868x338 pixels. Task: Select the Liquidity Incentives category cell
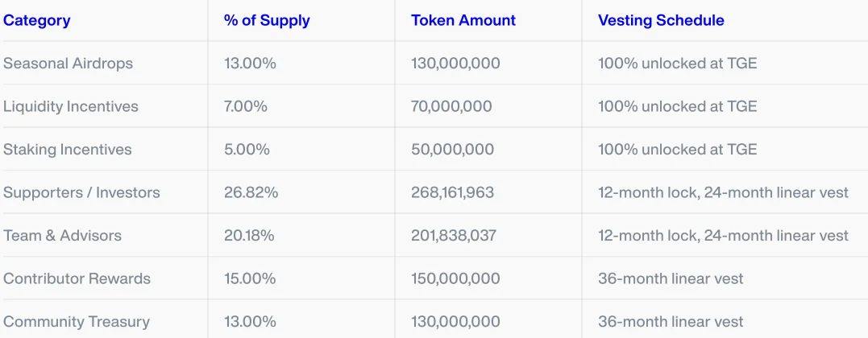71,106
